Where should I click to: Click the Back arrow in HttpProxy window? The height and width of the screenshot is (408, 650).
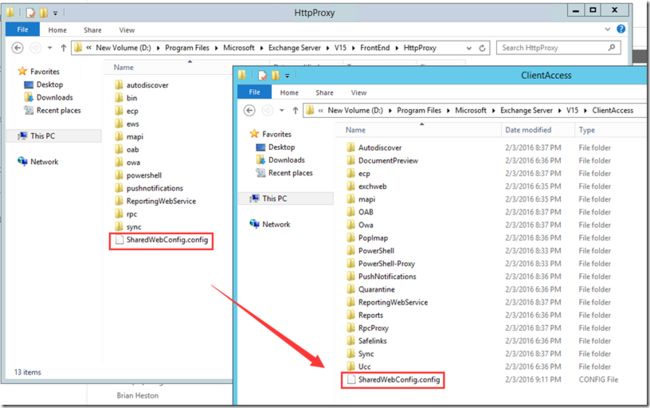pyautogui.click(x=17, y=48)
